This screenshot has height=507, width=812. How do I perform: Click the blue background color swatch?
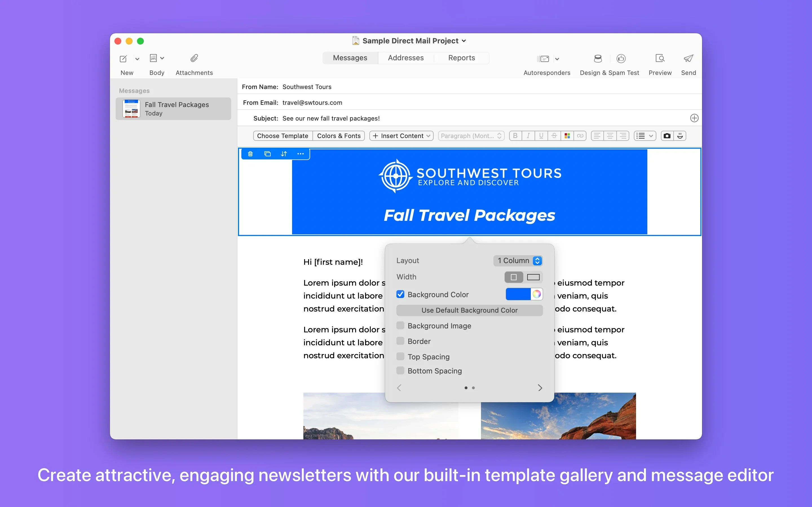[518, 294]
